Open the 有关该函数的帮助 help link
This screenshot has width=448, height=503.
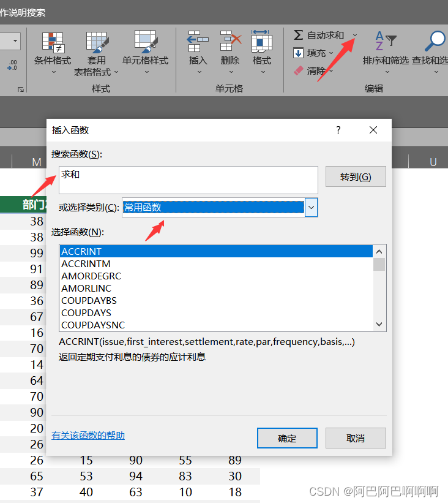coord(88,436)
